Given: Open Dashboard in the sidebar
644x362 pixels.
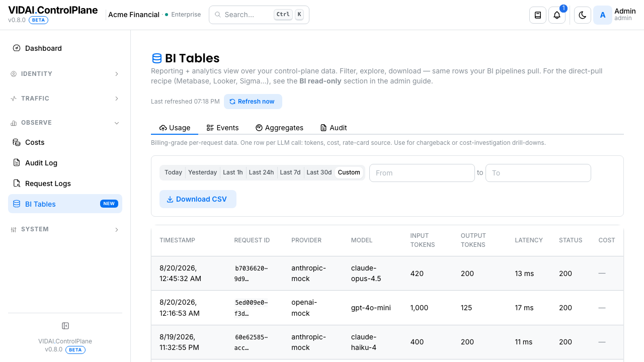Looking at the screenshot, I should point(65,48).
